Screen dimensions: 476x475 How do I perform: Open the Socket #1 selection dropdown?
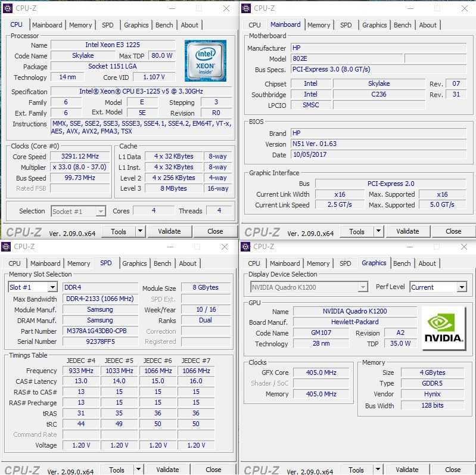click(101, 212)
